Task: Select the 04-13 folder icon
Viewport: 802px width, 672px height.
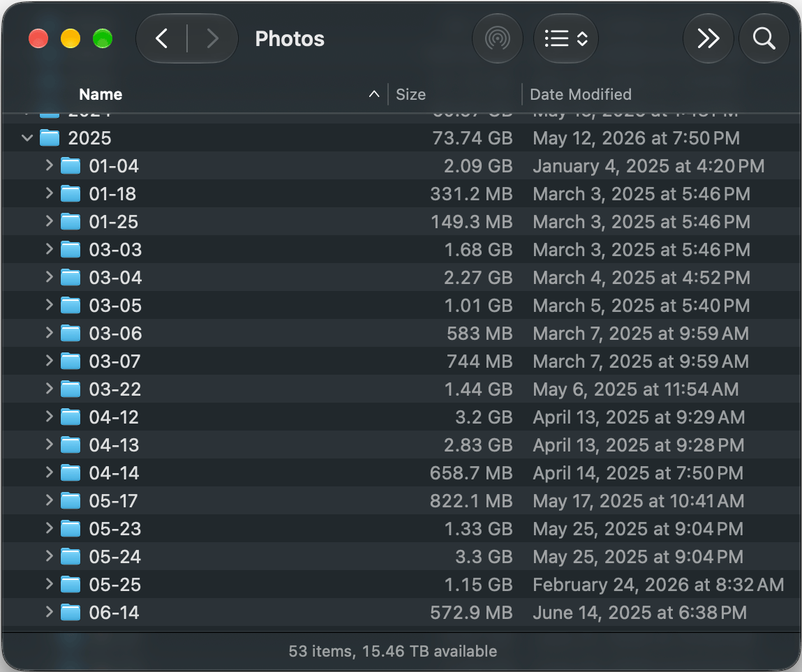Action: coord(70,445)
